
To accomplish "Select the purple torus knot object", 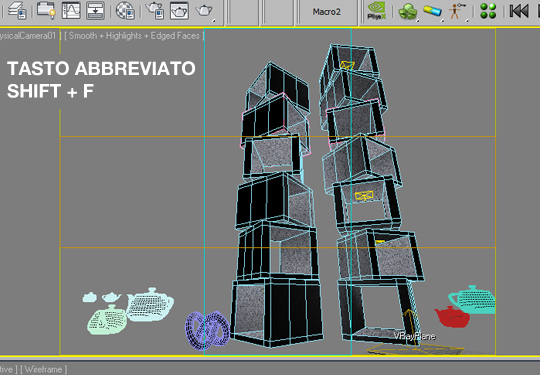I will point(207,330).
